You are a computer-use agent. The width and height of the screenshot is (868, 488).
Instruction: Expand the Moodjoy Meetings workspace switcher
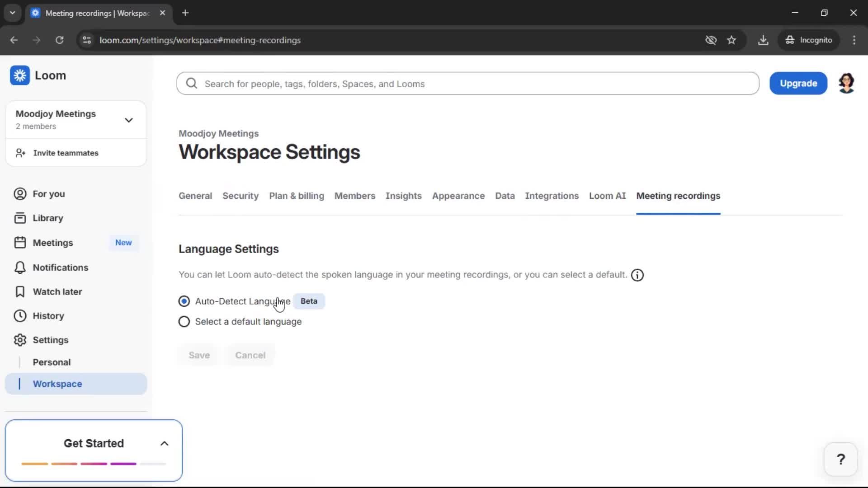(129, 120)
